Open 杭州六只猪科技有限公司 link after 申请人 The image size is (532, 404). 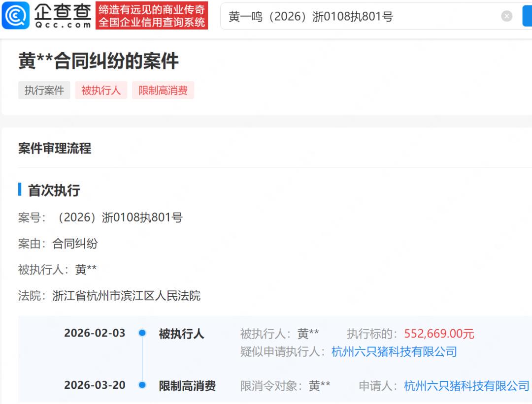(466, 386)
